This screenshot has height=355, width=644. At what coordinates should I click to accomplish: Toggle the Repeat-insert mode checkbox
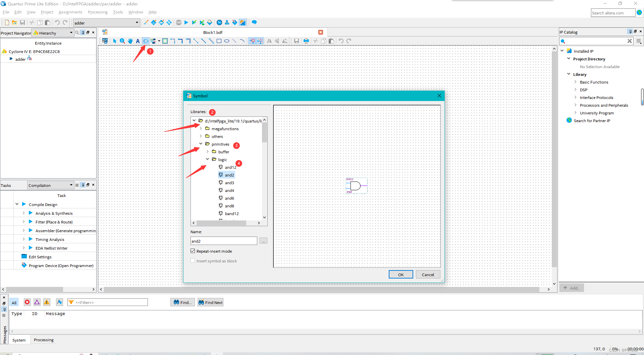pyautogui.click(x=193, y=251)
